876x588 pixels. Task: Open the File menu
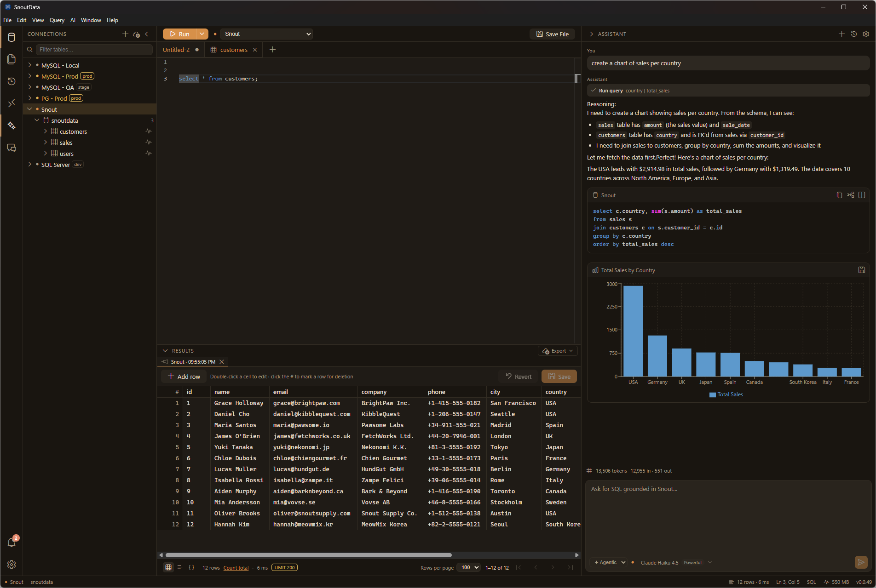(7, 20)
